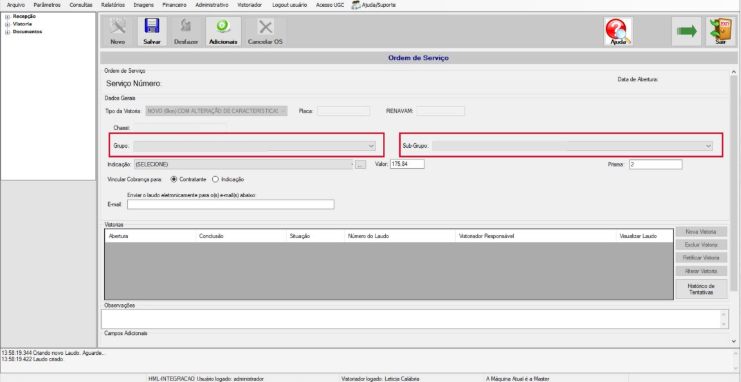
Task: Click the form's vertical scrollbar down arrow
Action: [x=733, y=341]
